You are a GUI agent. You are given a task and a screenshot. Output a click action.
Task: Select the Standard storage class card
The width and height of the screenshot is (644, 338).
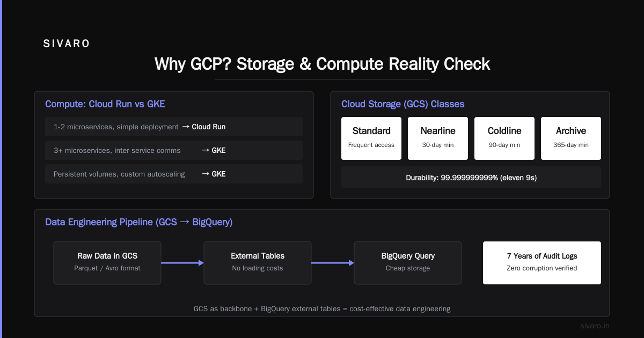tap(371, 138)
